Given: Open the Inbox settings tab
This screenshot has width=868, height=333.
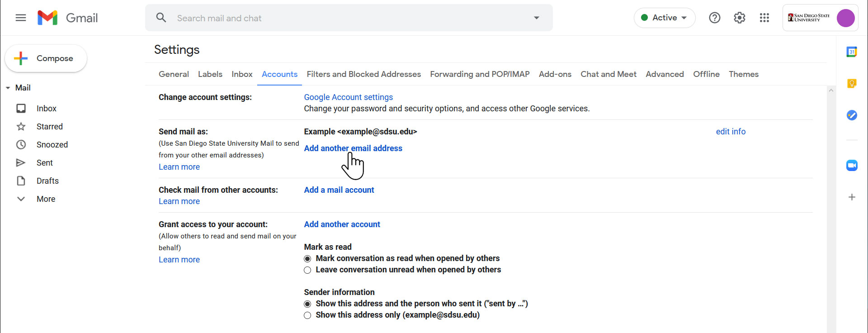Looking at the screenshot, I should coord(242,74).
